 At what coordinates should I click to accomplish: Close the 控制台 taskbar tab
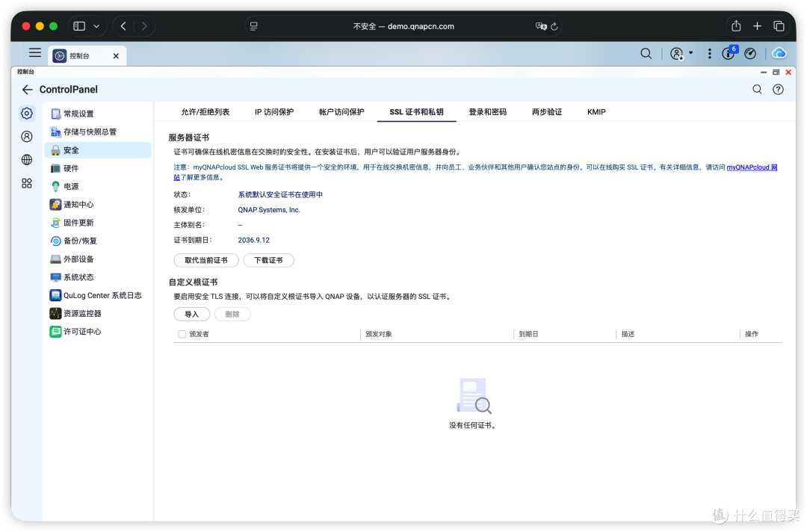116,56
